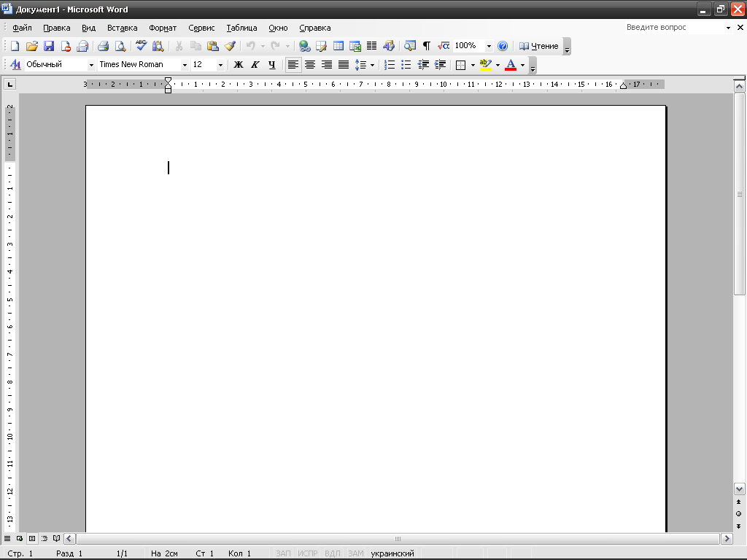Open the Файл menu
The width and height of the screenshot is (747, 560).
click(x=22, y=28)
